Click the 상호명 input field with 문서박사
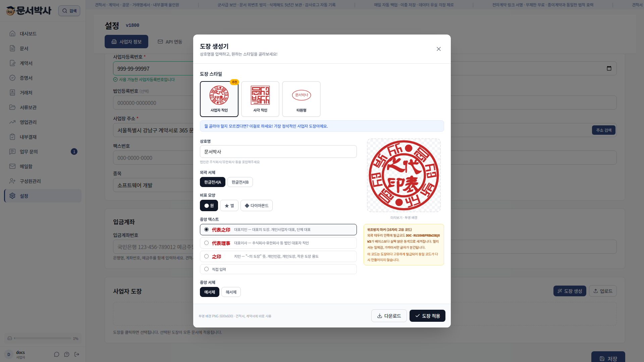 pyautogui.click(x=278, y=152)
